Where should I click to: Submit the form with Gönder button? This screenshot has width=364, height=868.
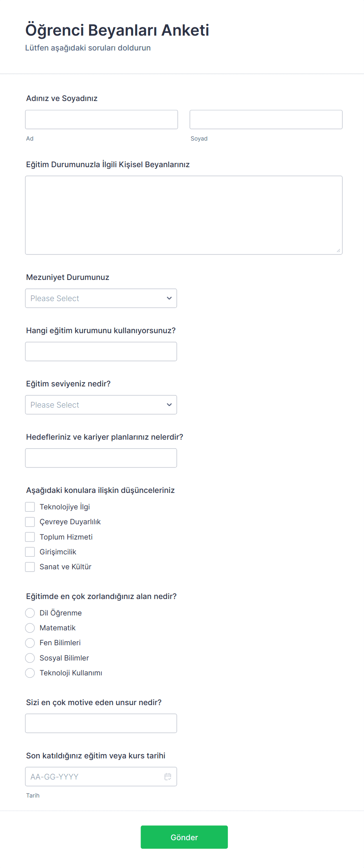click(x=184, y=837)
